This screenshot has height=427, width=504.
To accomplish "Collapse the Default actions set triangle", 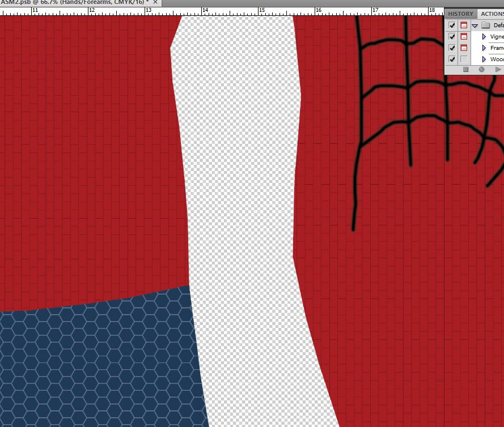I will coord(475,25).
